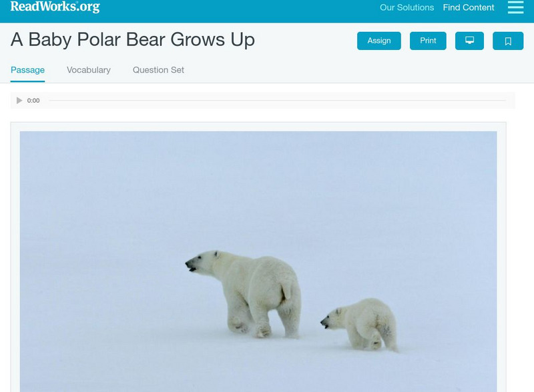Play the passage audio
The image size is (534, 392).
coord(19,101)
